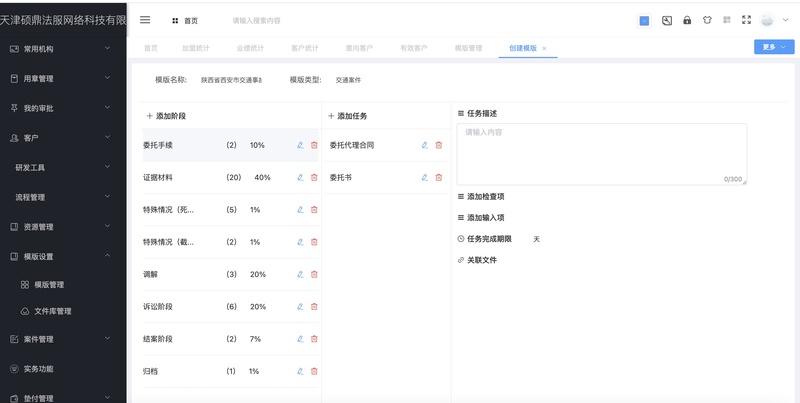800x403 pixels.
Task: Focus the 任务描述 text area
Action: pyautogui.click(x=602, y=154)
